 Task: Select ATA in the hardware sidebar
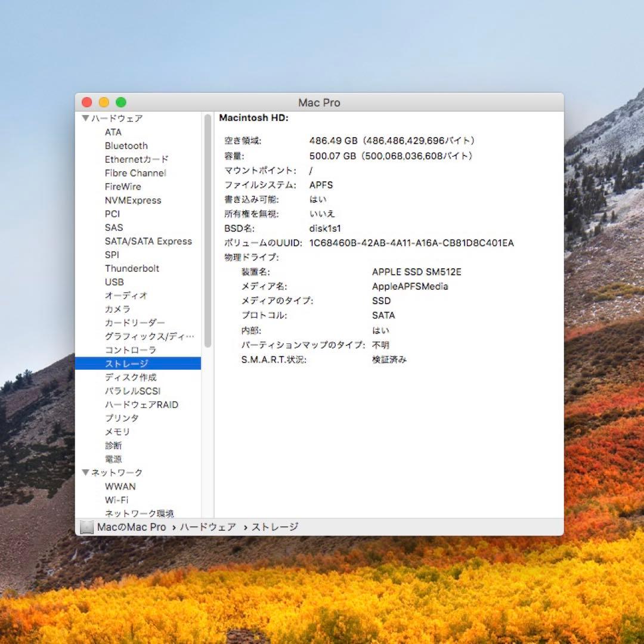coord(114,132)
